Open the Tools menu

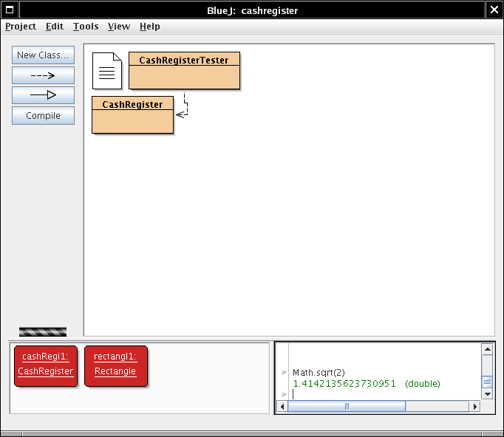point(86,27)
